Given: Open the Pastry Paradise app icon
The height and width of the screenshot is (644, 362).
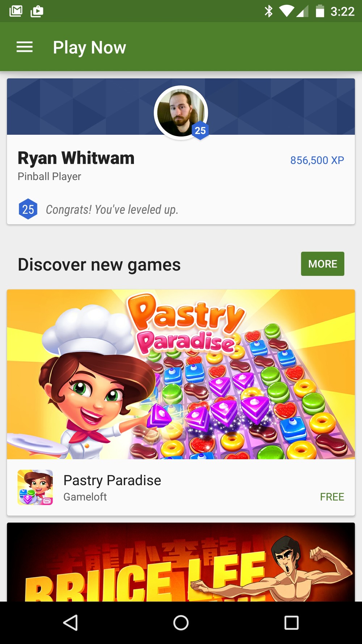Looking at the screenshot, I should (35, 487).
